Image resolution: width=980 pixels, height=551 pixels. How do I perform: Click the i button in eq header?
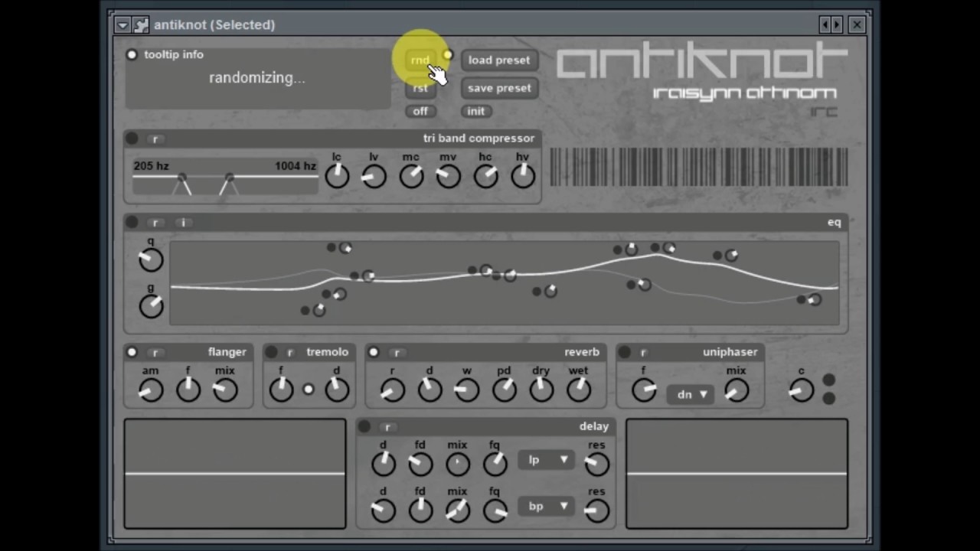[x=184, y=223]
